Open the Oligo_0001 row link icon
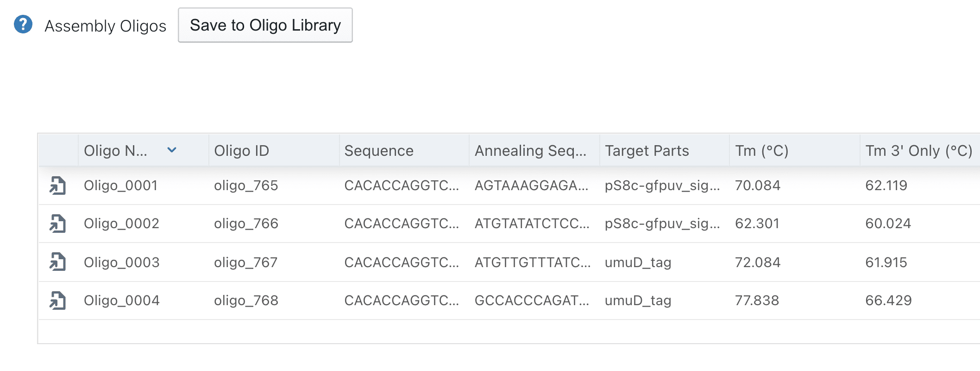The height and width of the screenshot is (371, 980). coord(58,185)
